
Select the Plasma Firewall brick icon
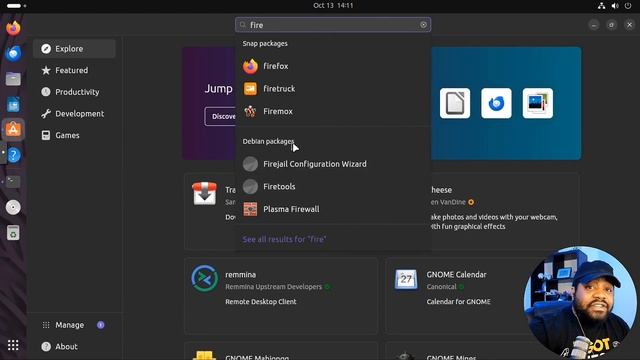pyautogui.click(x=250, y=209)
